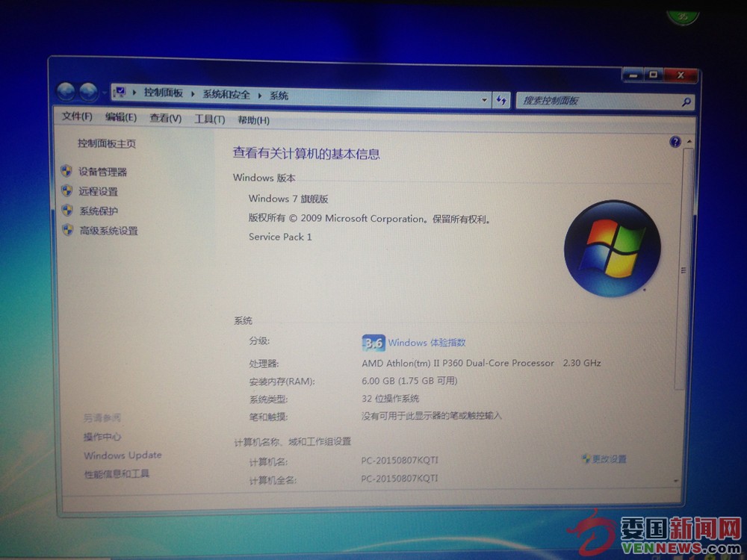Screen dimensions: 747x560
Task: Click the Windows logo image
Action: click(613, 248)
